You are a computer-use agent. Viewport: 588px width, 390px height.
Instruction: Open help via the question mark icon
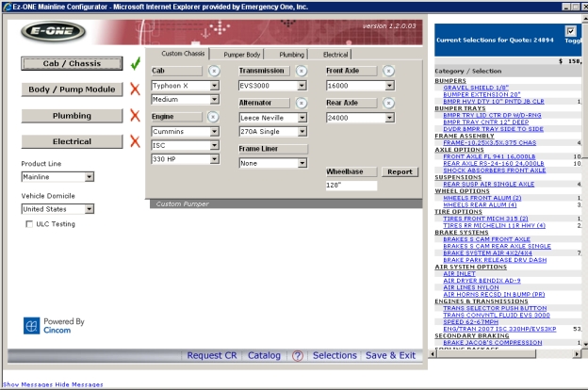(x=298, y=355)
